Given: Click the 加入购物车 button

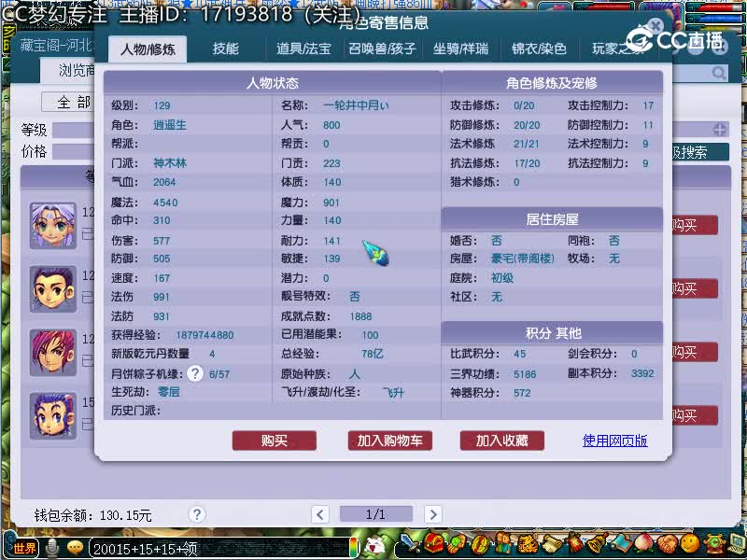Looking at the screenshot, I should 390,441.
